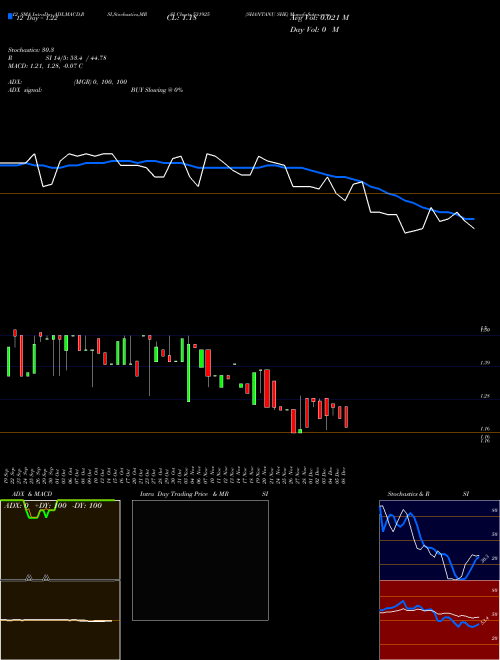Click the 'Intra Day Trading Price & MR' title
The height and width of the screenshot is (660, 500).
tap(184, 494)
